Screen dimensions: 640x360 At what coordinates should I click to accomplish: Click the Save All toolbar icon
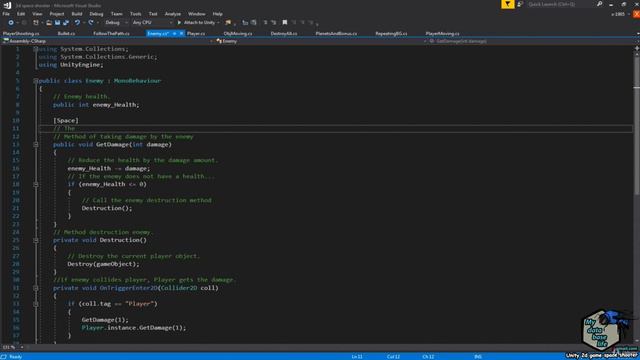(65, 22)
